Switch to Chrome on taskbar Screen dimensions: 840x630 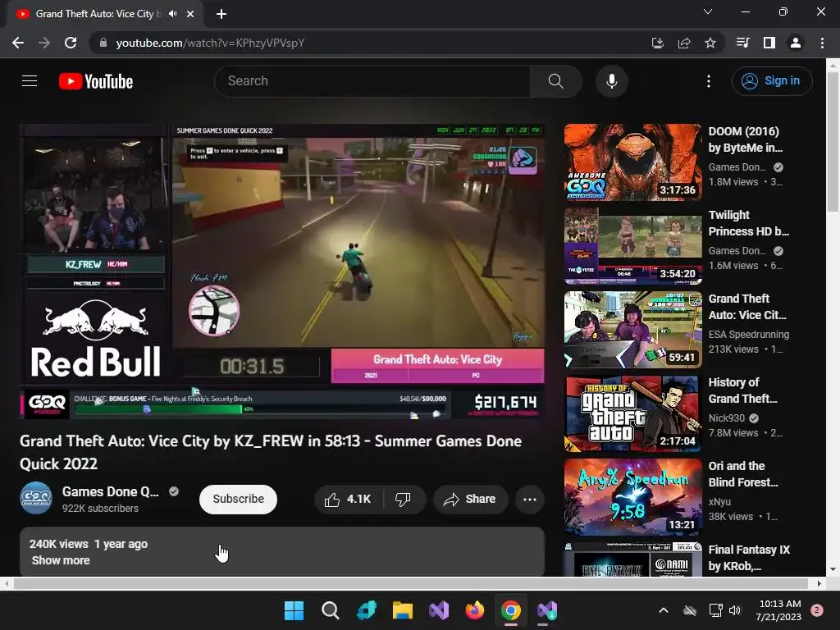[510, 610]
